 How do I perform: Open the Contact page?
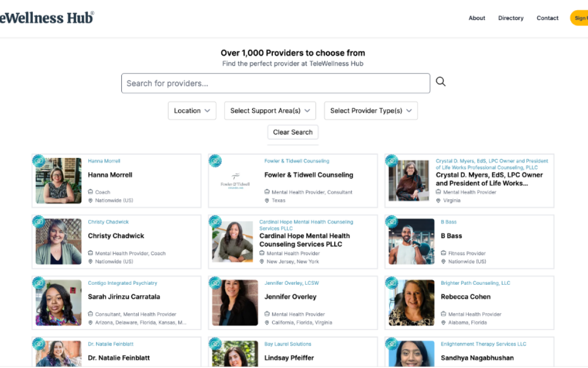coord(548,18)
